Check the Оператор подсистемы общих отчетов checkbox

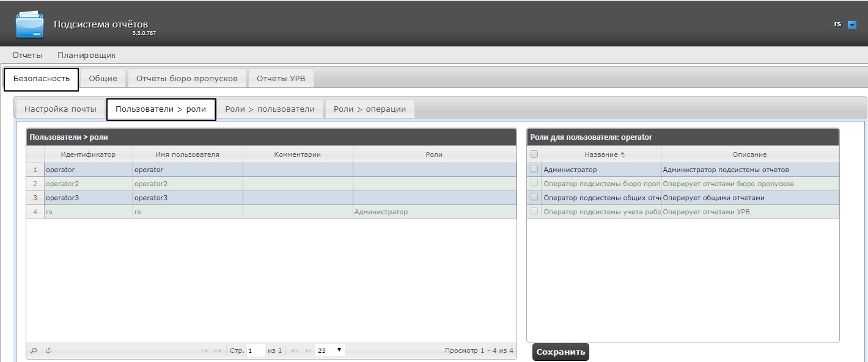(534, 197)
